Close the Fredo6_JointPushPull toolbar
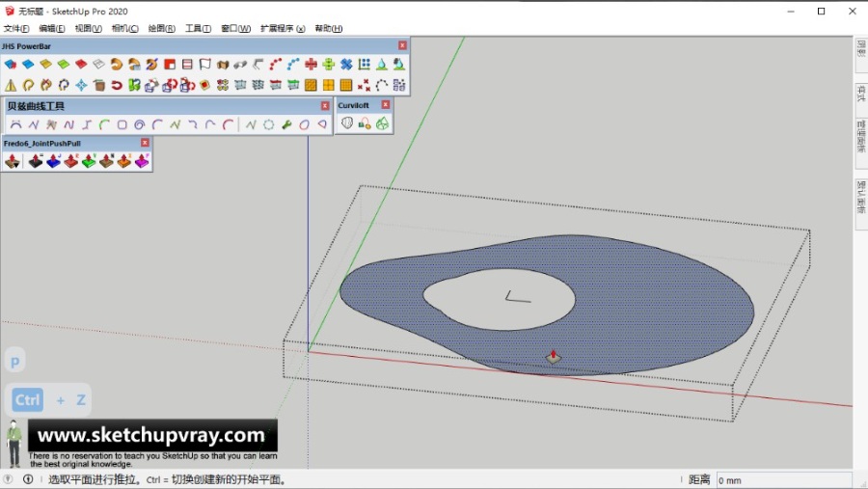 click(x=145, y=143)
